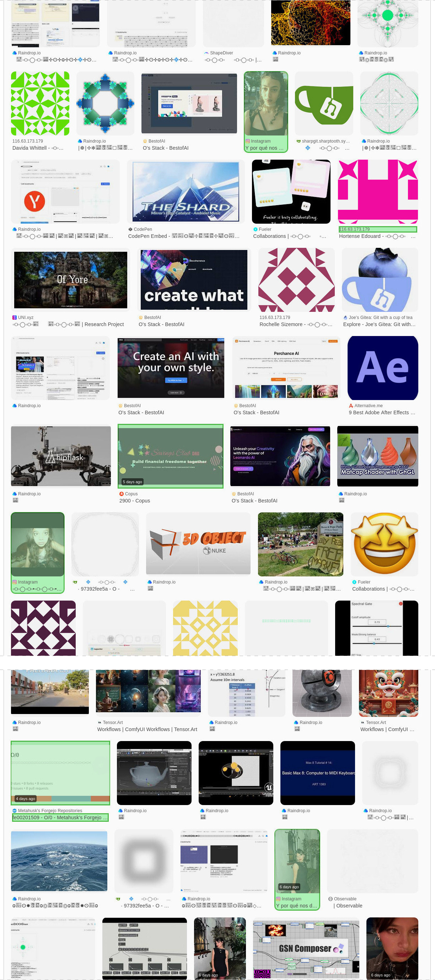Open 'The Shard' CodePen thumbnail
The image size is (435, 980).
pos(186,191)
